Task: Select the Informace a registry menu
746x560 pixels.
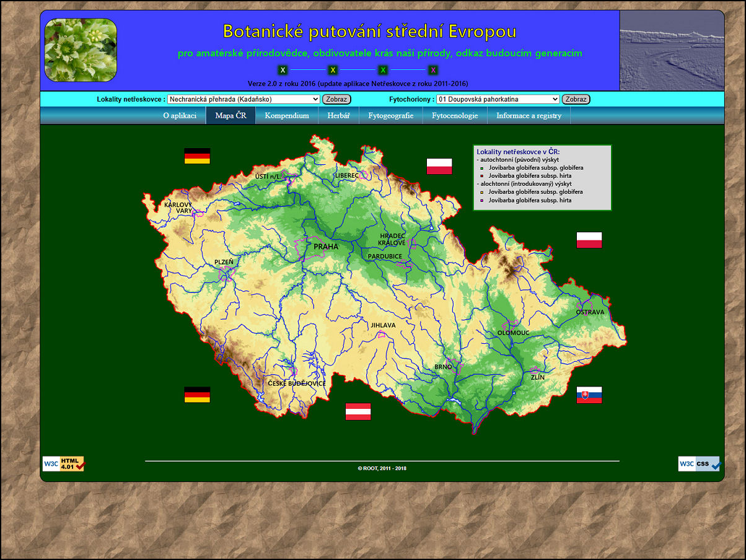Action: point(529,116)
